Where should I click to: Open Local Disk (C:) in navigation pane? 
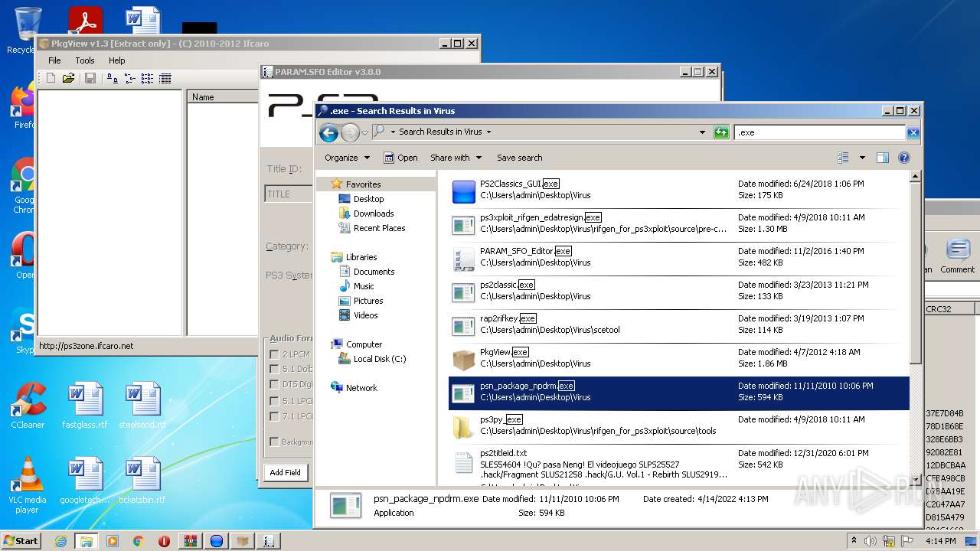(x=380, y=359)
